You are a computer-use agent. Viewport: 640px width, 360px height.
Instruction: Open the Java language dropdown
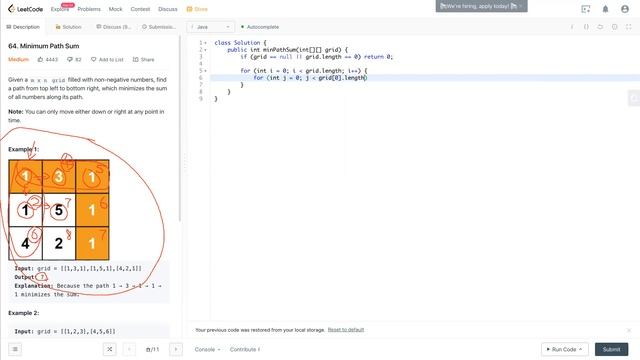pos(211,27)
